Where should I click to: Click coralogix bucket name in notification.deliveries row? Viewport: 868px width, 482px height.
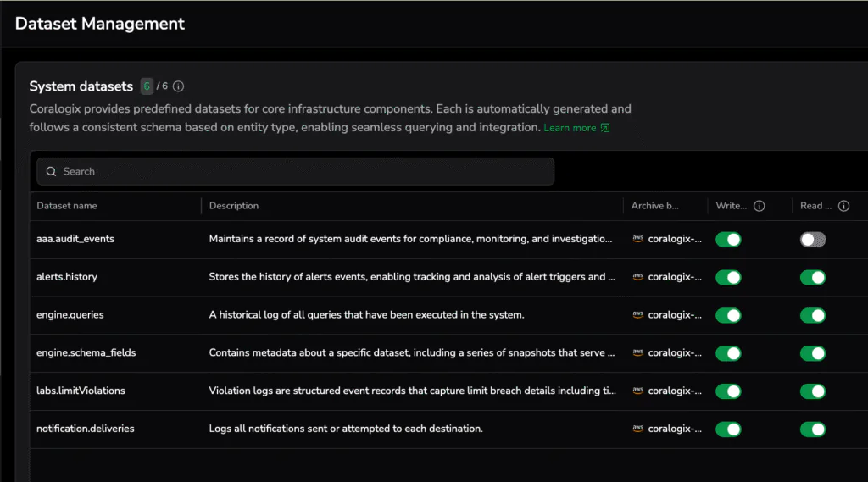tap(675, 429)
